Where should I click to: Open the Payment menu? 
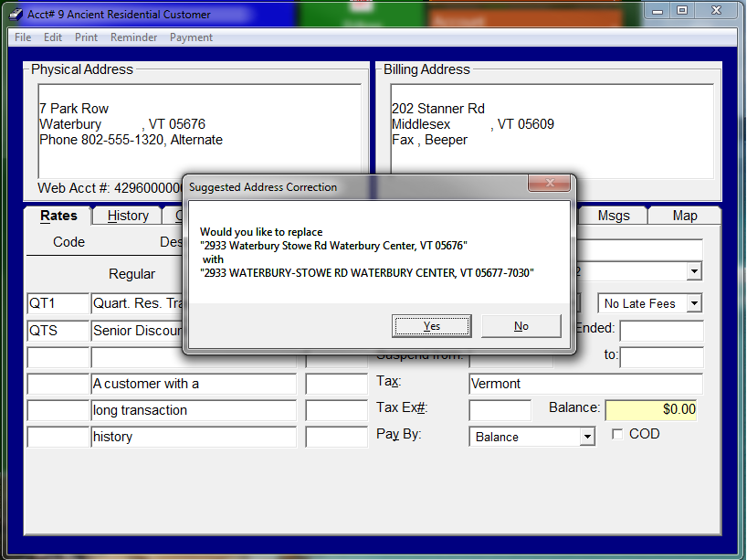[191, 37]
